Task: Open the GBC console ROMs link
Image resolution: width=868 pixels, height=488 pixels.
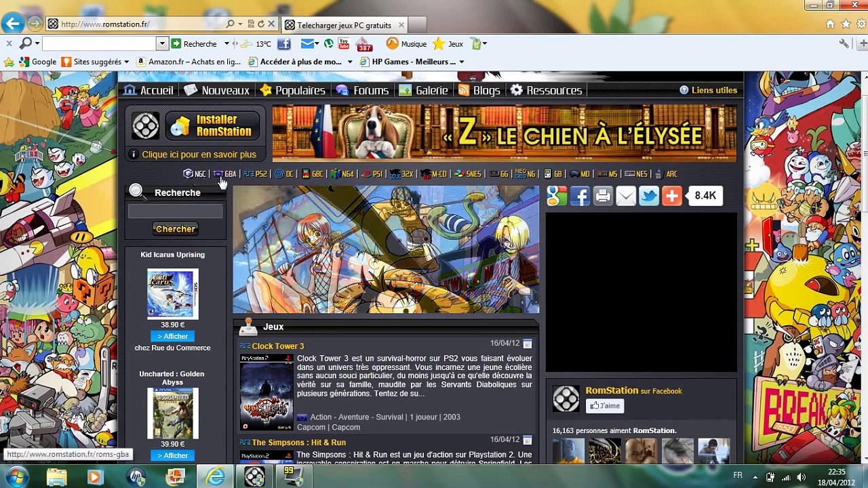Action: (313, 174)
